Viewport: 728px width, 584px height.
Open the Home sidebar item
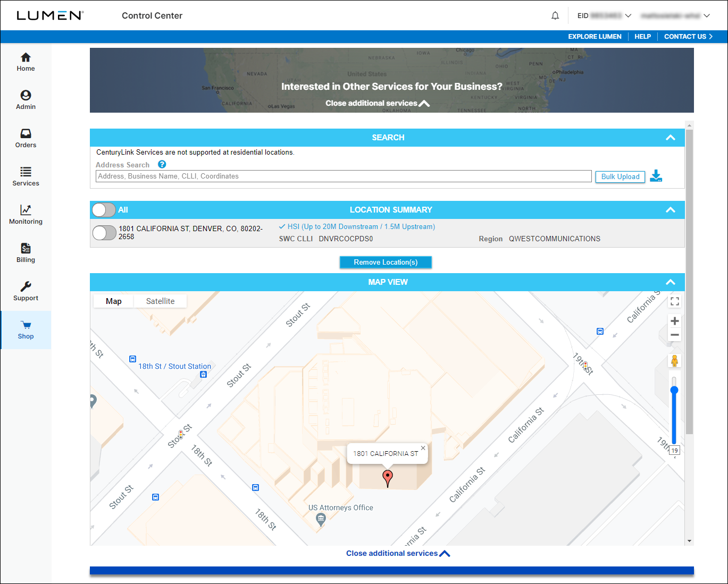pyautogui.click(x=26, y=62)
